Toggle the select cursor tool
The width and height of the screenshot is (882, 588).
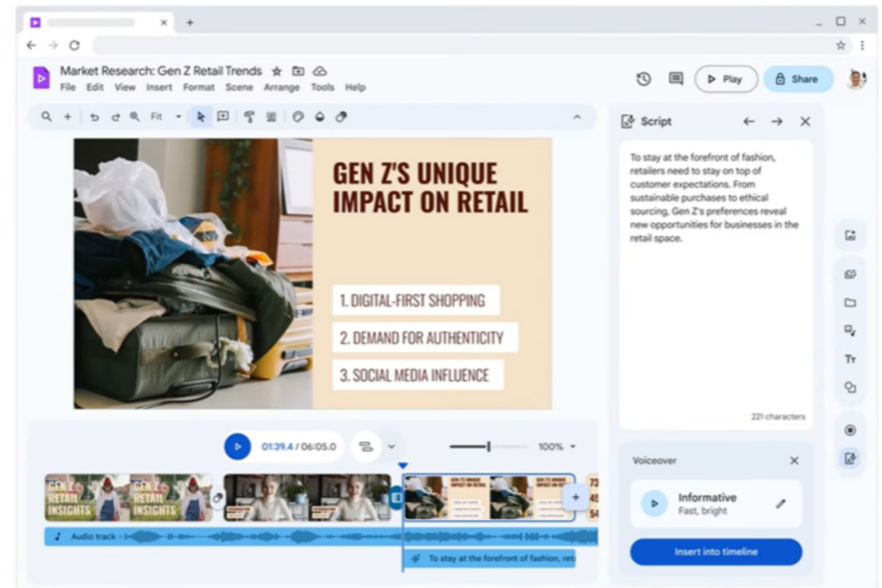click(x=200, y=117)
